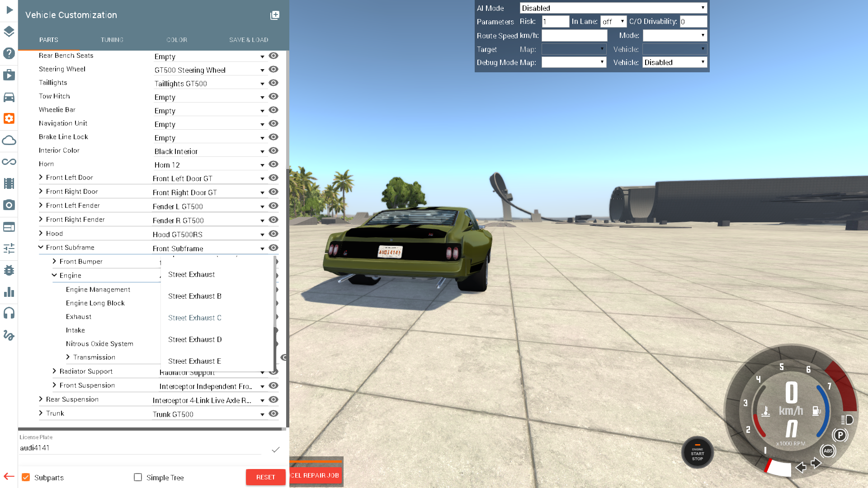The image size is (868, 488).
Task: Switch to the Tuning tab
Action: tap(112, 40)
